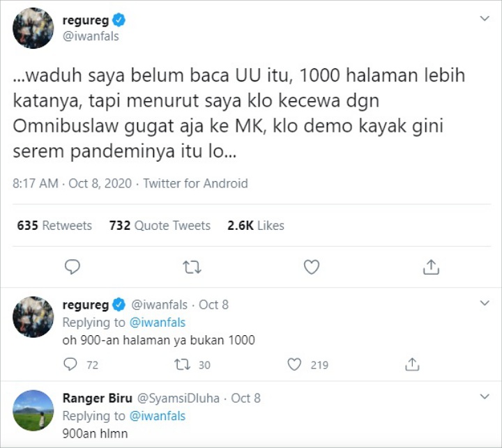Share the '900-an halaman' reply tweet
502x448 pixels.
412,364
